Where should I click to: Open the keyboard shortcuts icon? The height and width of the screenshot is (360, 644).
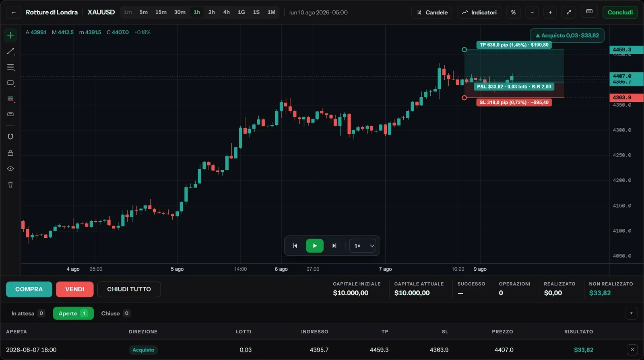click(589, 12)
